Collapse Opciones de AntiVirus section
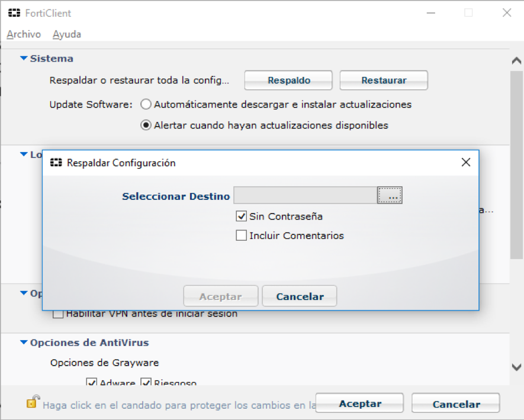The image size is (524, 420). tap(24, 342)
